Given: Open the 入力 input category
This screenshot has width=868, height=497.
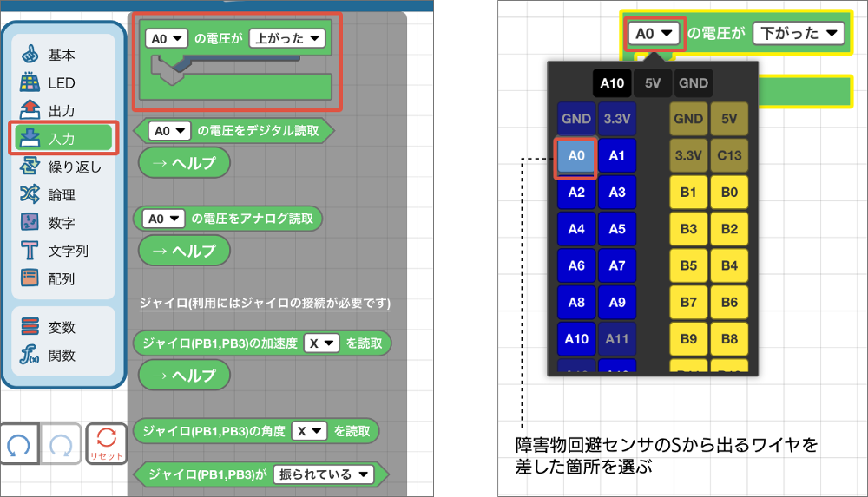Looking at the screenshot, I should click(x=63, y=139).
